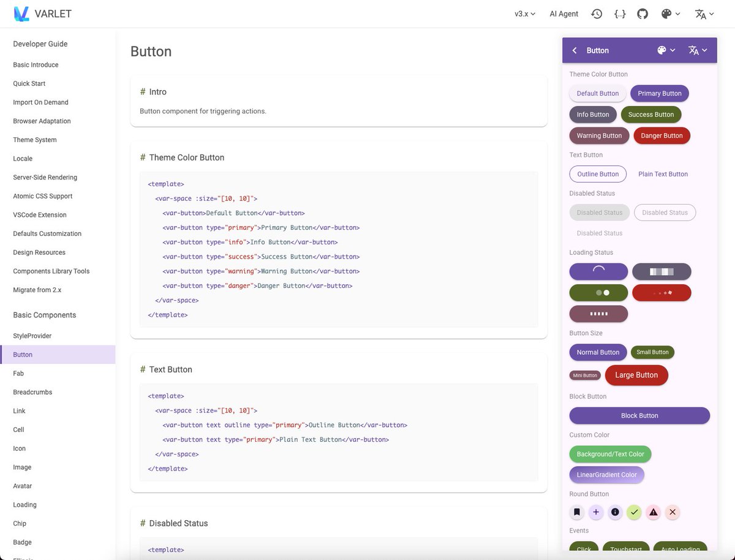Click the Outline Button

(598, 174)
